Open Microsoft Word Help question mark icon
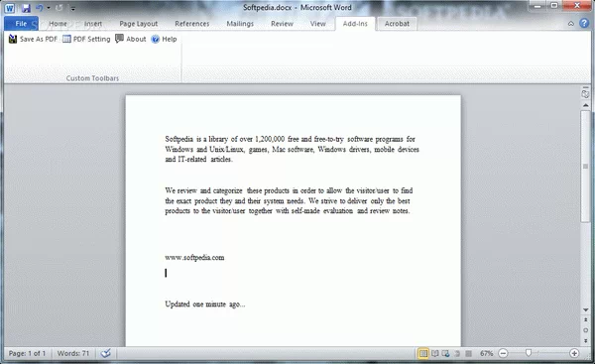Screen dimensions: 595x364 click(584, 23)
